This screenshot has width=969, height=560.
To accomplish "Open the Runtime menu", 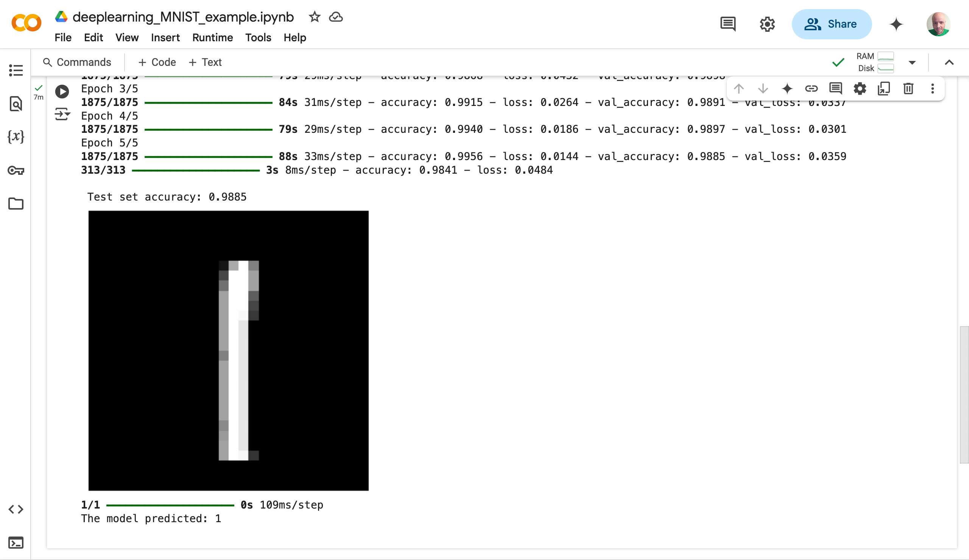I will pos(212,38).
